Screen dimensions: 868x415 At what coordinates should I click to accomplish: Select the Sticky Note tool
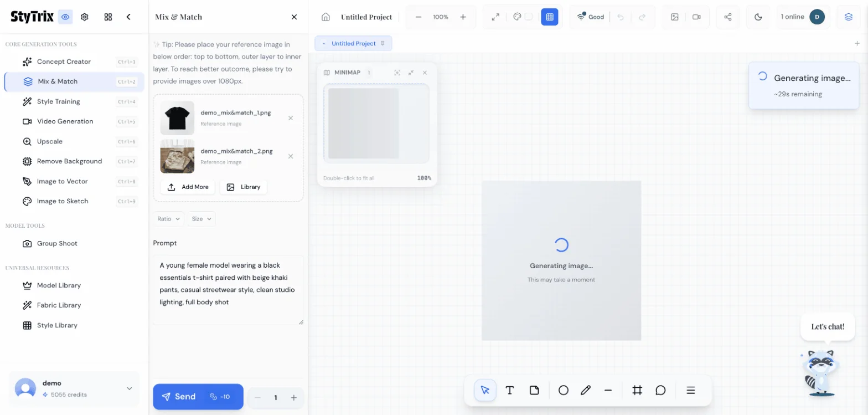[x=534, y=390]
